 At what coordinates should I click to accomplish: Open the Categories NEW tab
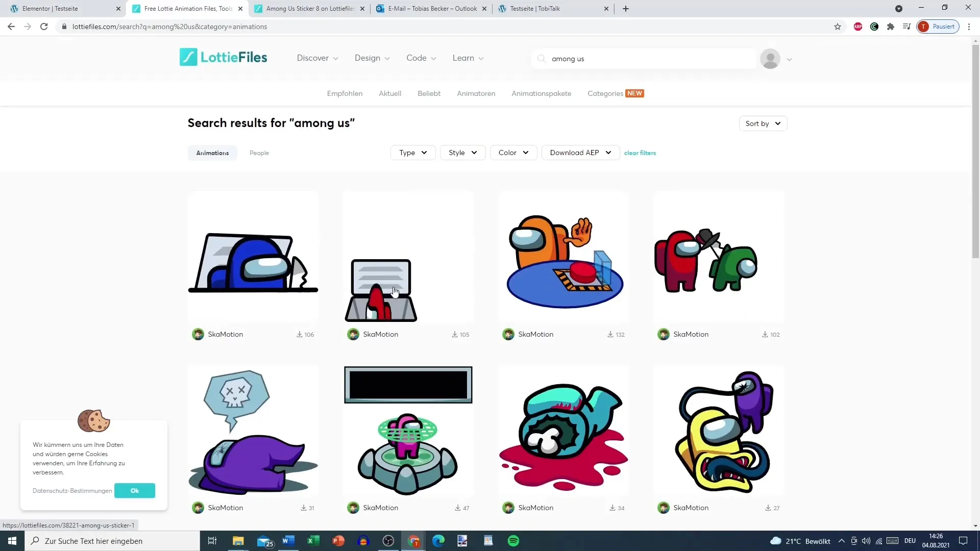pos(616,93)
